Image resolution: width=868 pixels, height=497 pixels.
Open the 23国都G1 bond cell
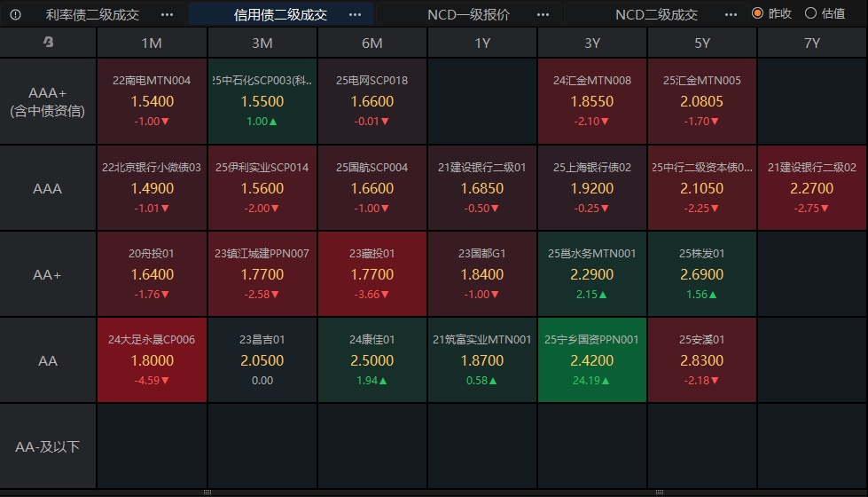[482, 274]
